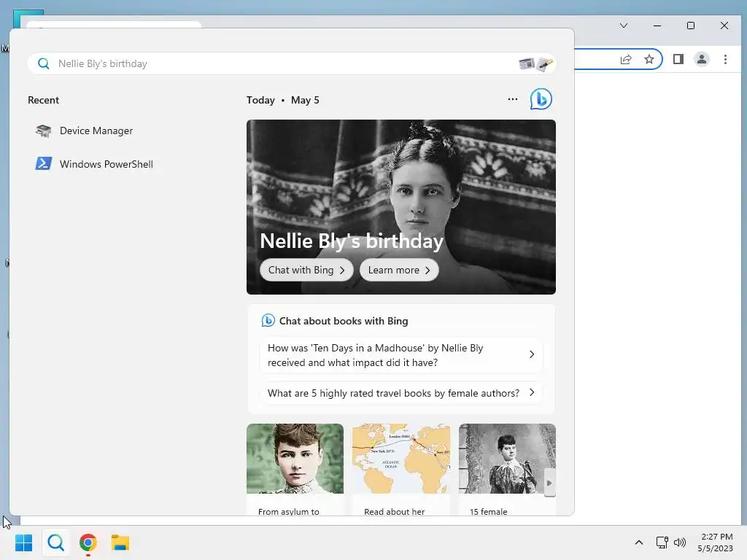The width and height of the screenshot is (747, 560).
Task: Click Chat about books with Bing heading
Action: 344,321
